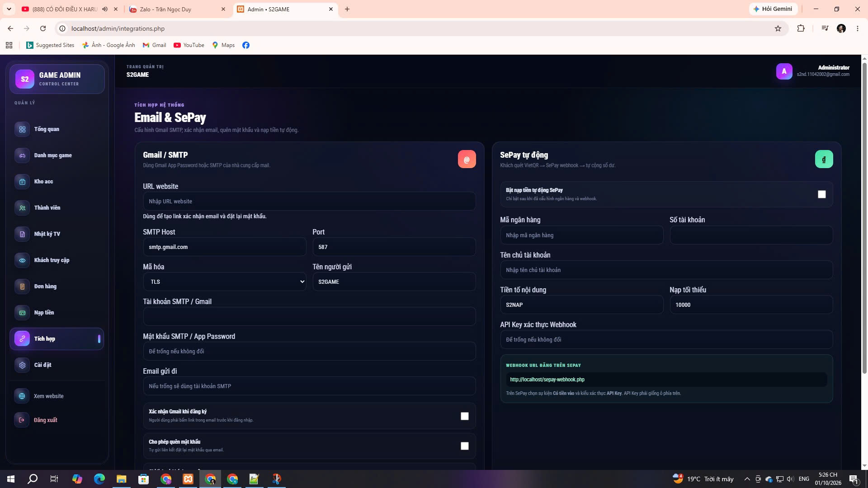Screen dimensions: 868x488
Task: Switch to the Zalo - Trần Ngọc Duy tab
Action: pos(177,9)
